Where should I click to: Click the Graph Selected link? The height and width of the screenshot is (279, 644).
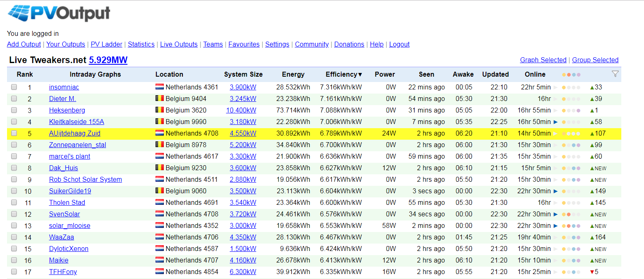click(x=543, y=60)
